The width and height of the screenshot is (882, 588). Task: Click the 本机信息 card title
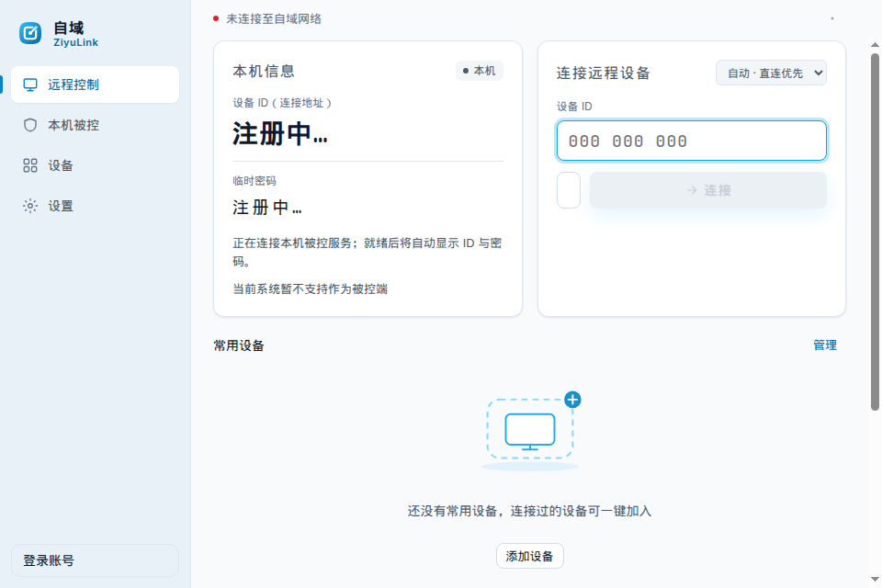point(264,72)
